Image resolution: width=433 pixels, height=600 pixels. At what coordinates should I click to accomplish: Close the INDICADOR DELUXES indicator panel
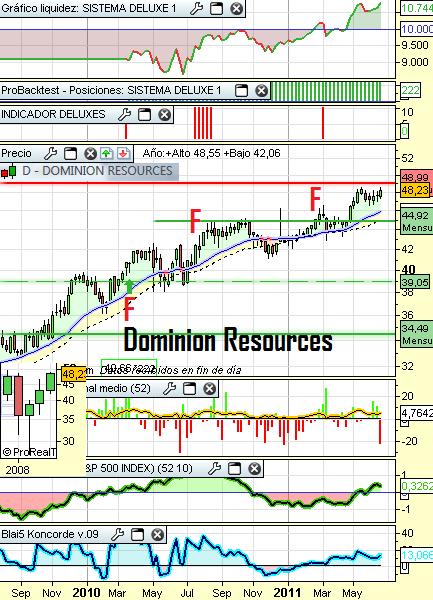click(164, 114)
